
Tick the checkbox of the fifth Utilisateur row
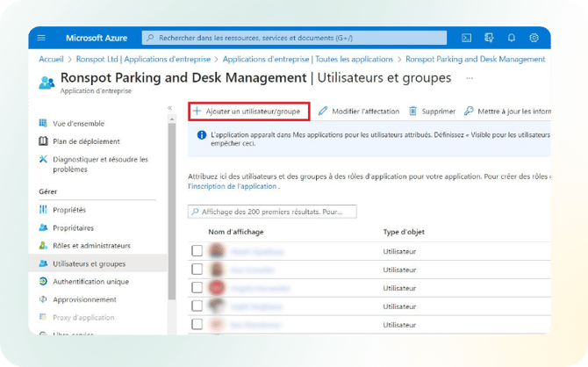tap(197, 324)
